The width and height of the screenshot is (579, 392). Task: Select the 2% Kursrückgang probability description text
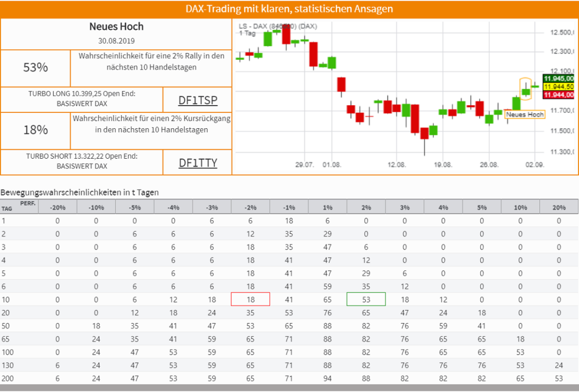pyautogui.click(x=152, y=124)
